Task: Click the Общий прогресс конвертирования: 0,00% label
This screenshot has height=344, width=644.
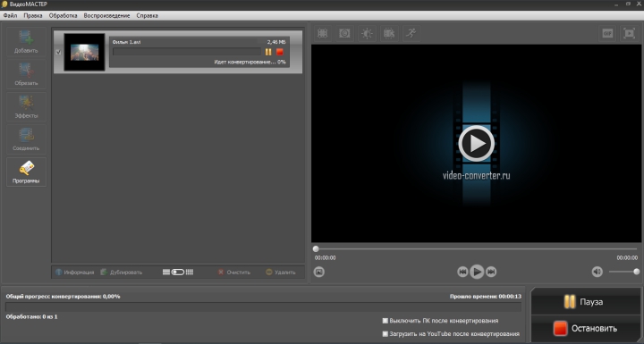Action: click(x=63, y=297)
